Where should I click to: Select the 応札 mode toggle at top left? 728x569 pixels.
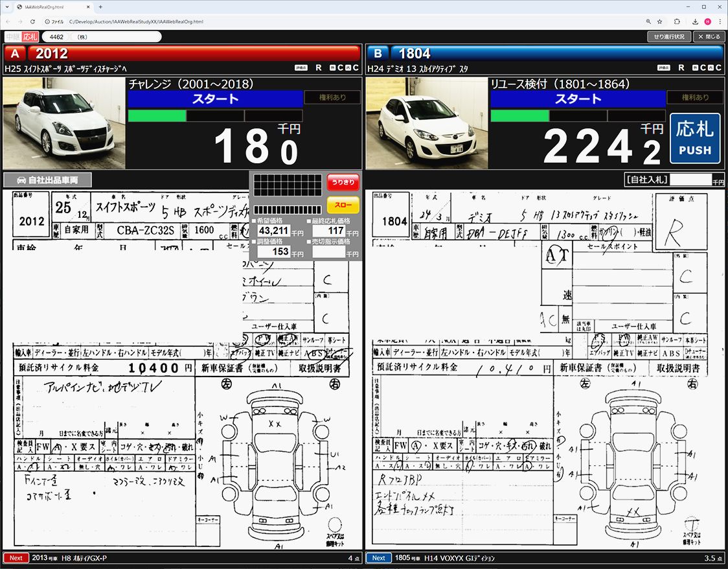coord(30,37)
